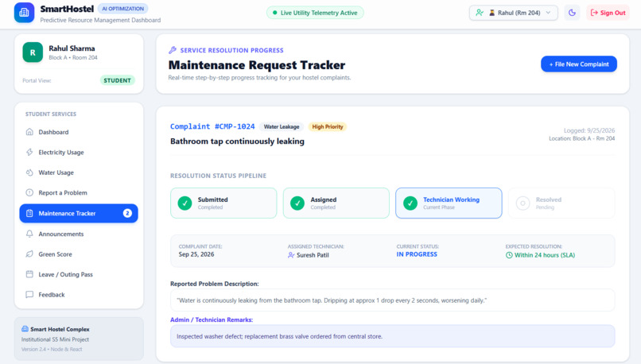
Task: Click the technician remarks text box
Action: [392, 336]
